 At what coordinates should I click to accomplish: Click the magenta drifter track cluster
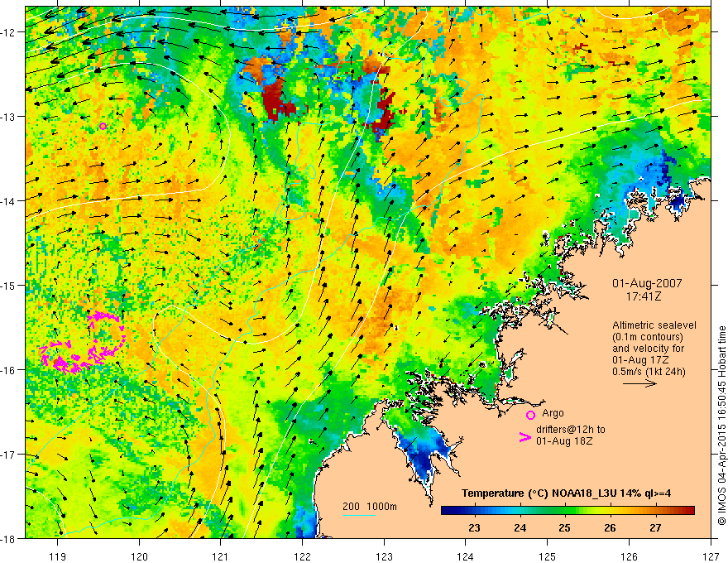pyautogui.click(x=84, y=343)
